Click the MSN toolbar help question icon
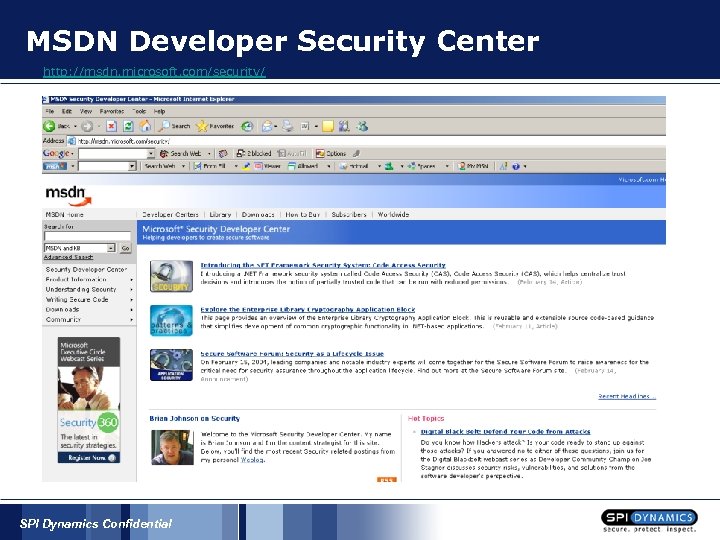 (x=516, y=166)
